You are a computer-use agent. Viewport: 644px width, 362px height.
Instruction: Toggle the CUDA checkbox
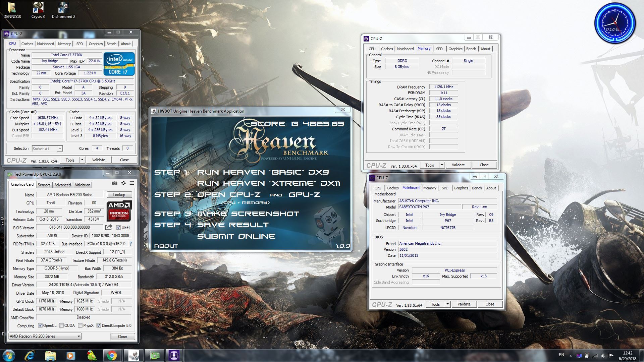pos(61,325)
